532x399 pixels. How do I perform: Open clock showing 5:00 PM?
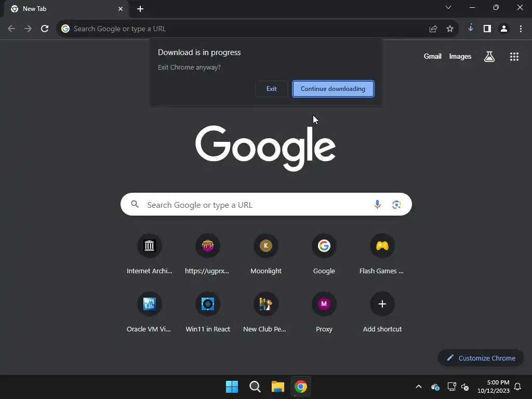[494, 387]
